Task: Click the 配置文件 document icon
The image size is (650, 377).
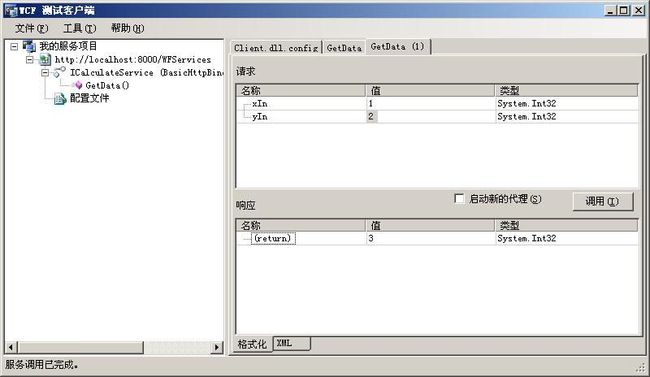Action: 60,99
